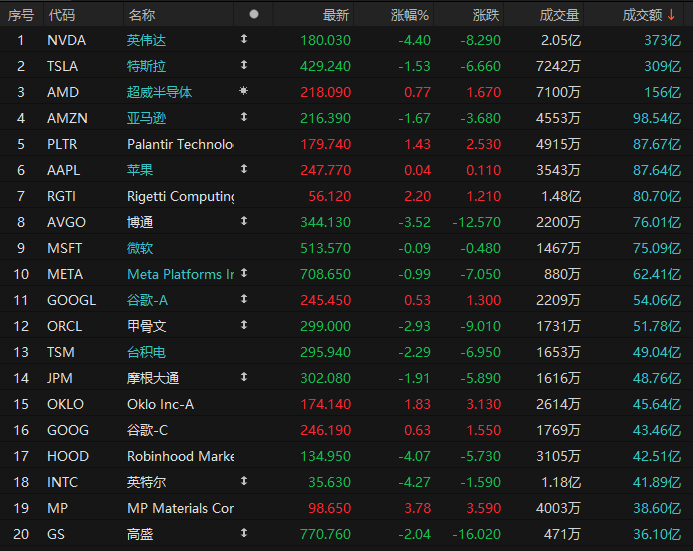This screenshot has height=551, width=693.
Task: Select the PLTR ticker code
Action: tap(62, 144)
